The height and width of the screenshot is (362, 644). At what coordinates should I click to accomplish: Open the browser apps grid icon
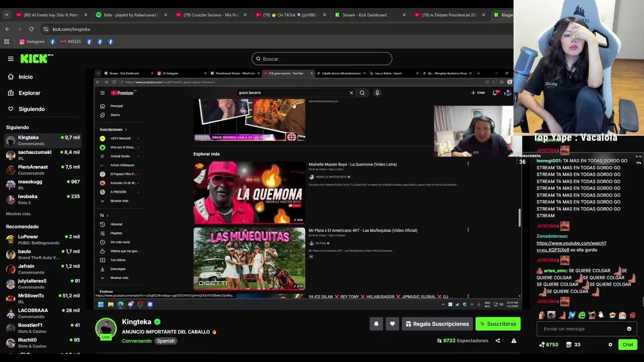click(x=7, y=42)
